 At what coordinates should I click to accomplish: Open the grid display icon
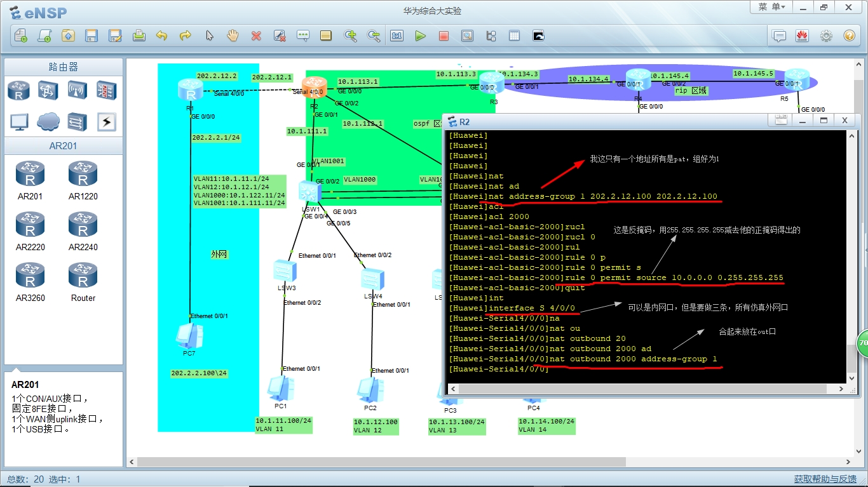pos(515,36)
